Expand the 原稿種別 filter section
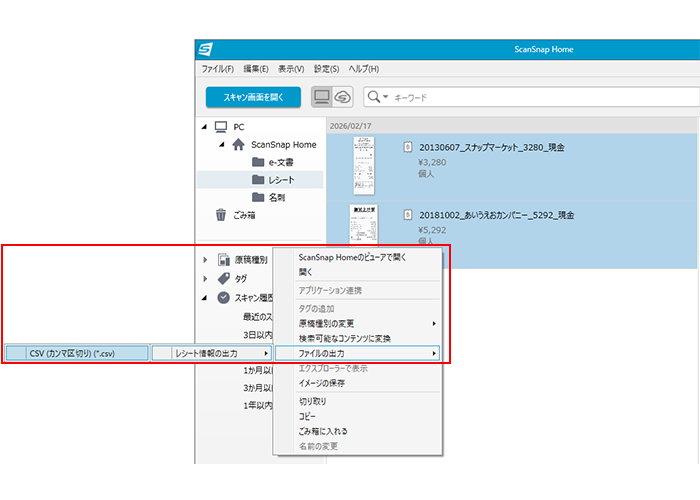The height and width of the screenshot is (500, 700). (205, 260)
